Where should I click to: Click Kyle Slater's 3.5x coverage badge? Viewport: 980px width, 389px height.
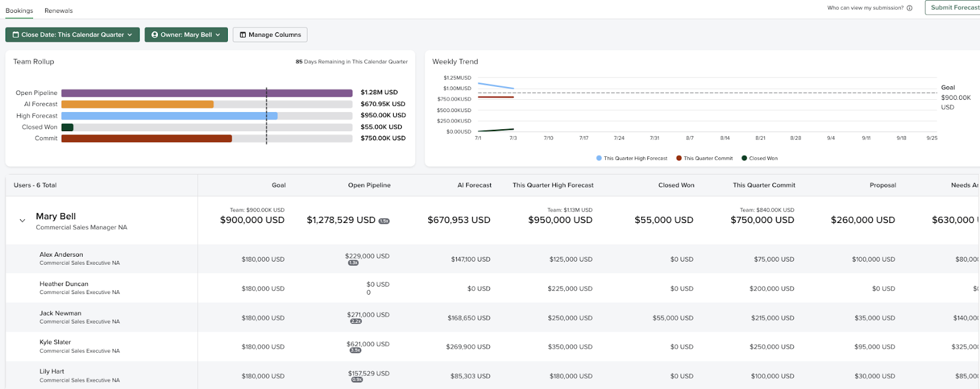click(355, 350)
